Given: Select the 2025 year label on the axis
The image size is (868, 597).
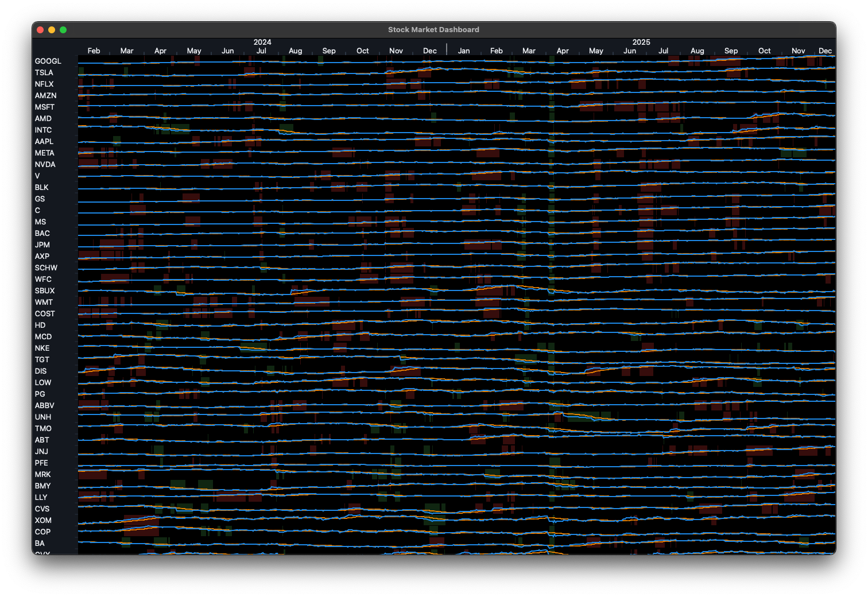Looking at the screenshot, I should (x=641, y=42).
